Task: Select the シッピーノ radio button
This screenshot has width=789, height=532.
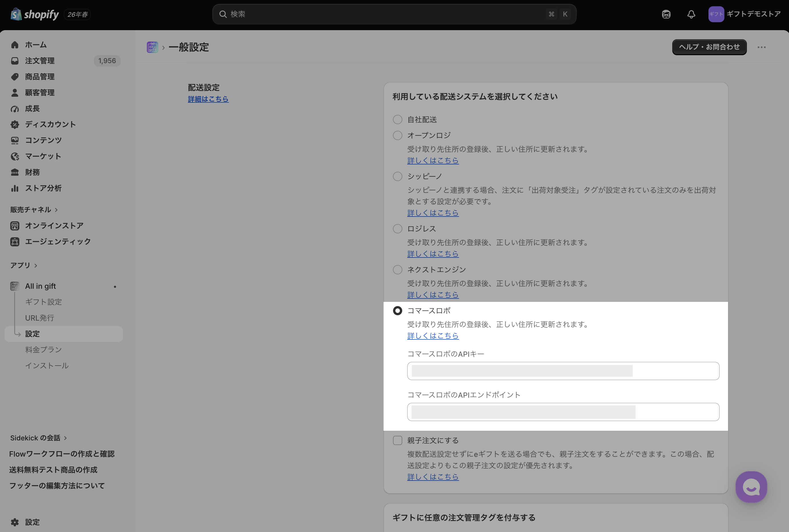Action: click(x=397, y=176)
